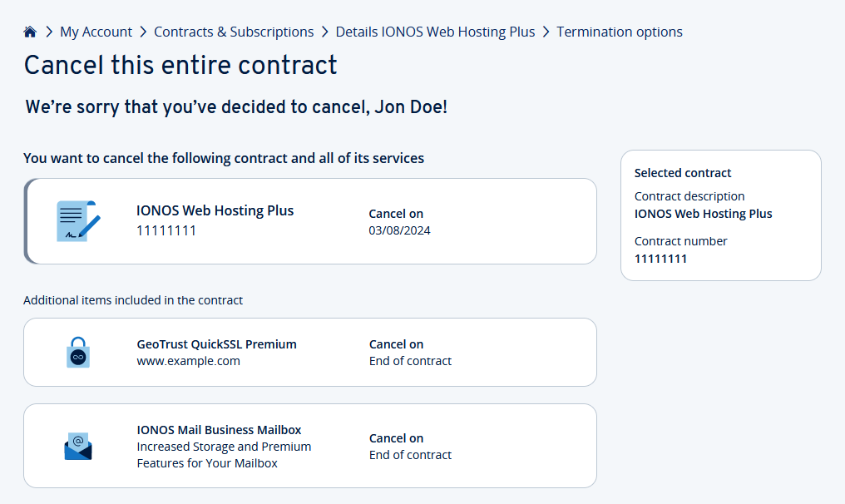Click the Selected contract panel heading

click(x=683, y=173)
